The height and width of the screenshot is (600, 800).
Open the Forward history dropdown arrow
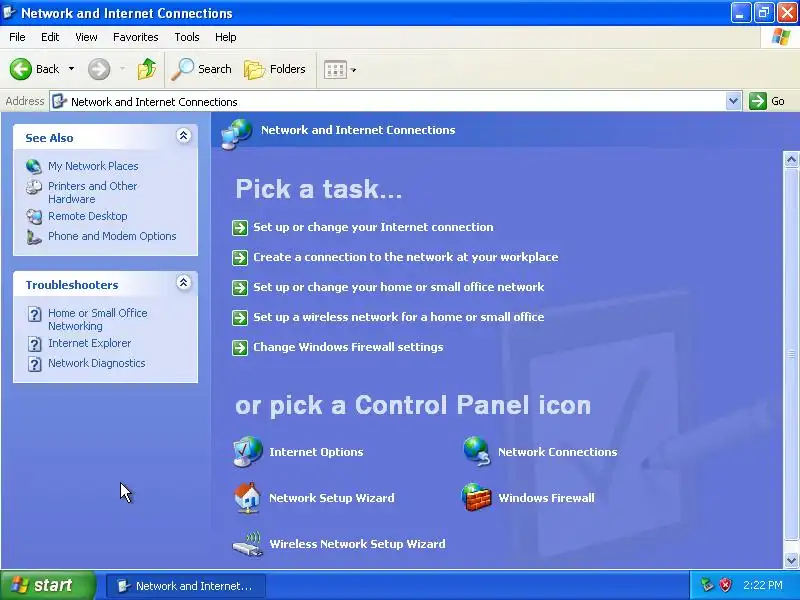click(122, 69)
